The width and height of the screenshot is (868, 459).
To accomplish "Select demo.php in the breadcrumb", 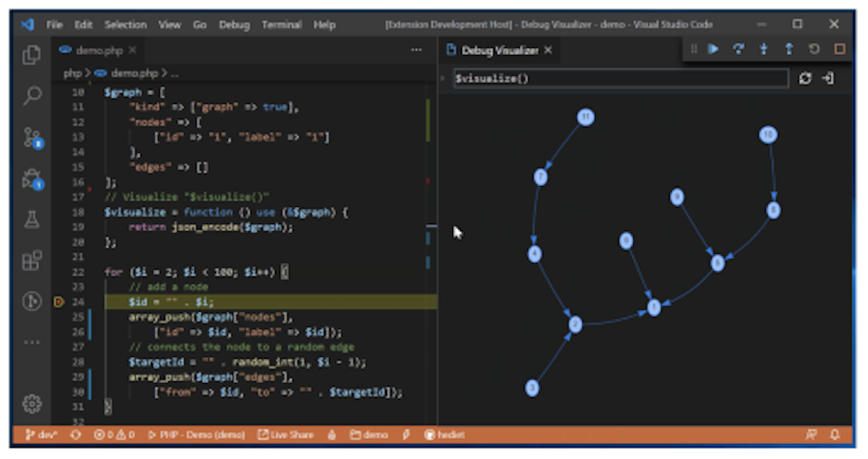I will tap(135, 73).
